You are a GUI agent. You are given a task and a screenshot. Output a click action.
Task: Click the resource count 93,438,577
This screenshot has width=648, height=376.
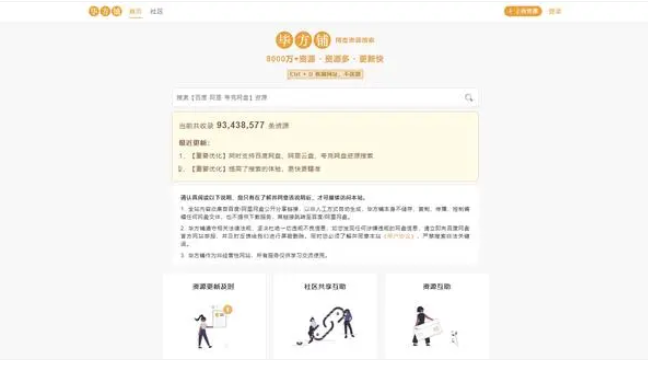pyautogui.click(x=241, y=125)
